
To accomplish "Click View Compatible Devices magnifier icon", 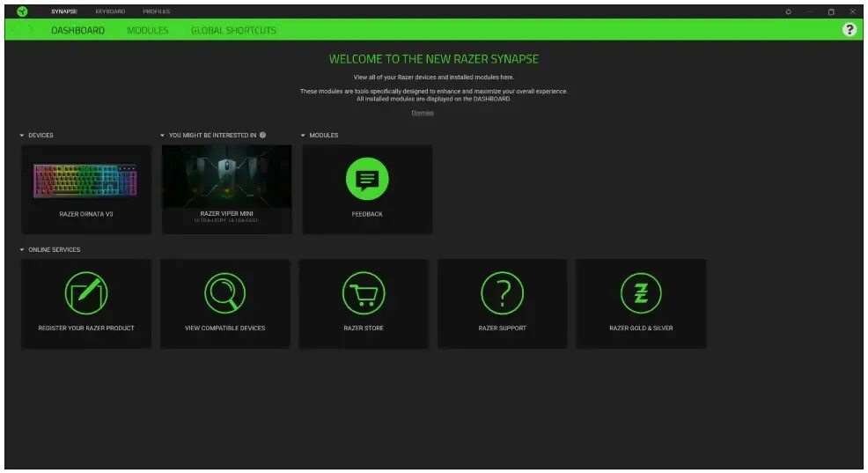I will pos(224,293).
